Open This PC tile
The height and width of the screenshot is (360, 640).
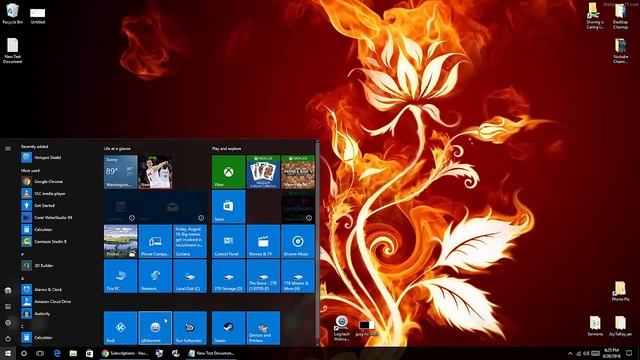tap(120, 276)
